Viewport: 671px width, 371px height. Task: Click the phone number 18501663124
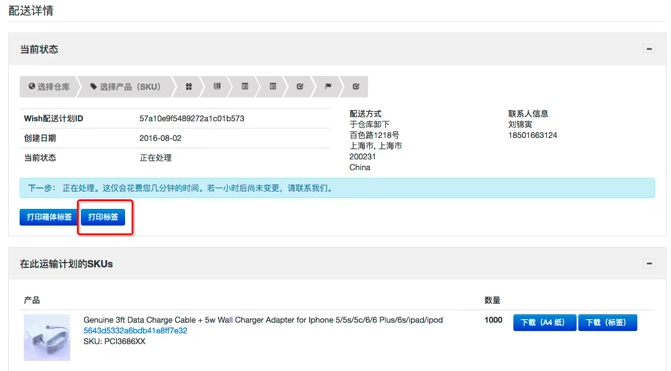coord(533,135)
